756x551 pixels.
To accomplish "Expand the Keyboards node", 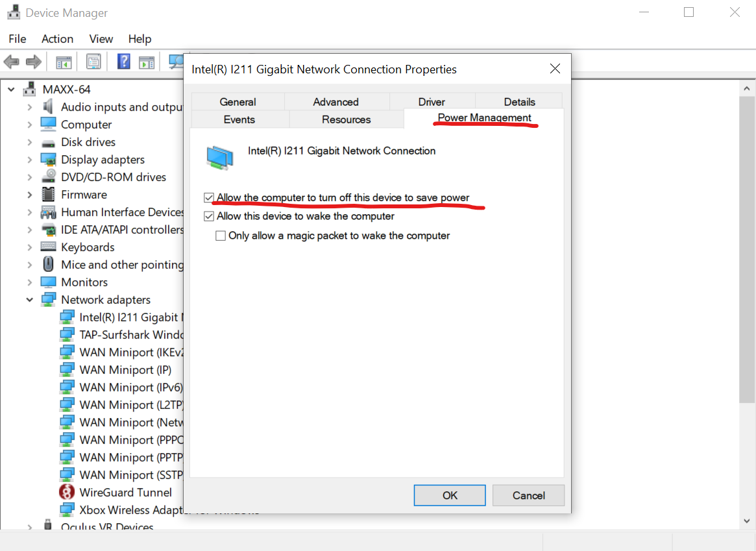I will pyautogui.click(x=29, y=247).
